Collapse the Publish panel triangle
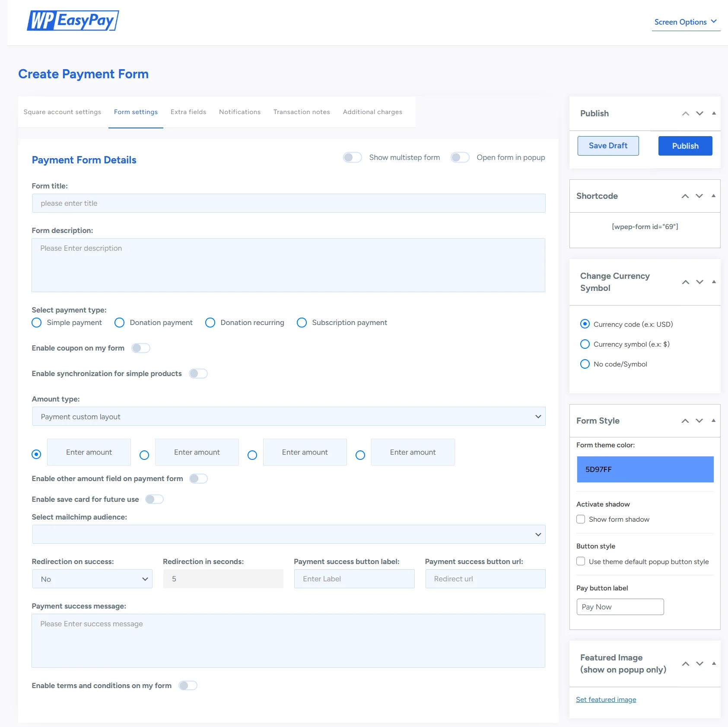 (714, 113)
